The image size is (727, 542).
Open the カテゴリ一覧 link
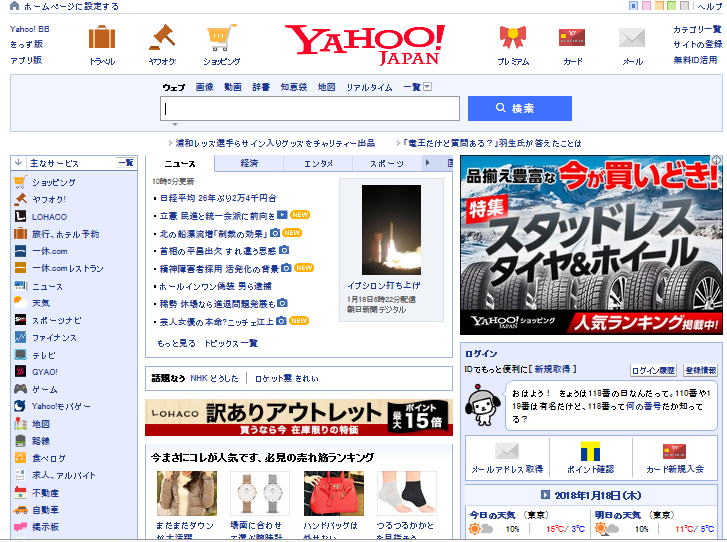[697, 29]
